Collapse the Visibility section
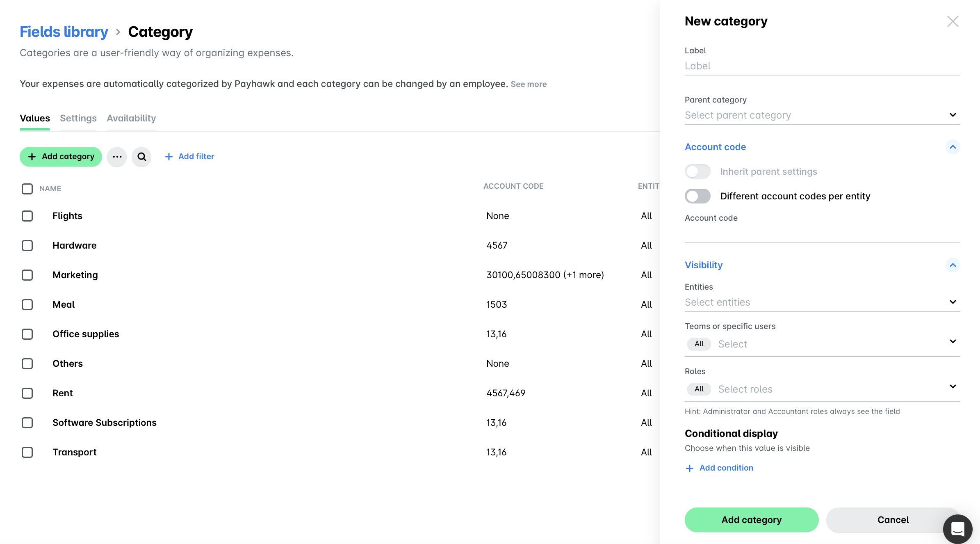Viewport: 980px width, 544px height. point(953,265)
